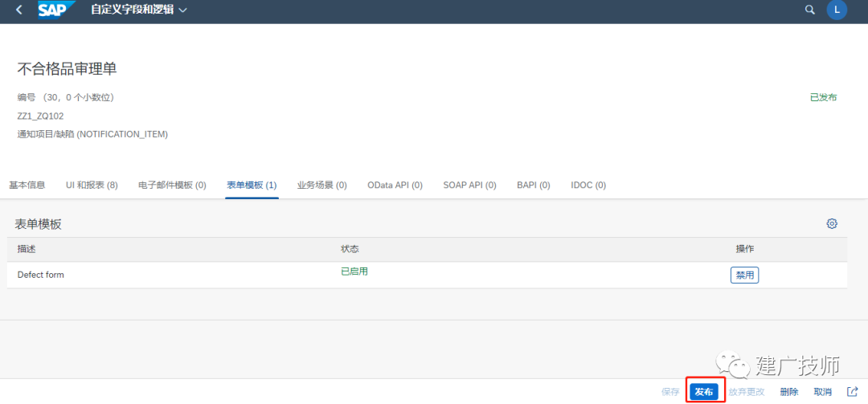
Task: Click the 编号 (30, 0 个小数位) text
Action: (x=66, y=97)
